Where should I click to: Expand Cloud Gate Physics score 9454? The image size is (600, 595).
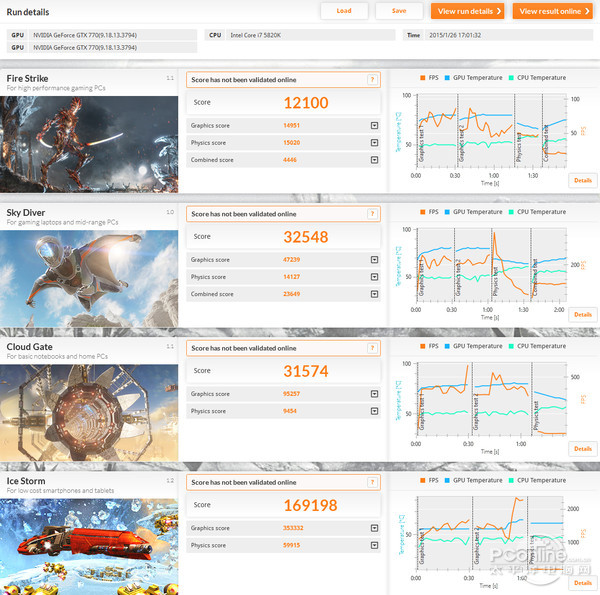pyautogui.click(x=374, y=411)
